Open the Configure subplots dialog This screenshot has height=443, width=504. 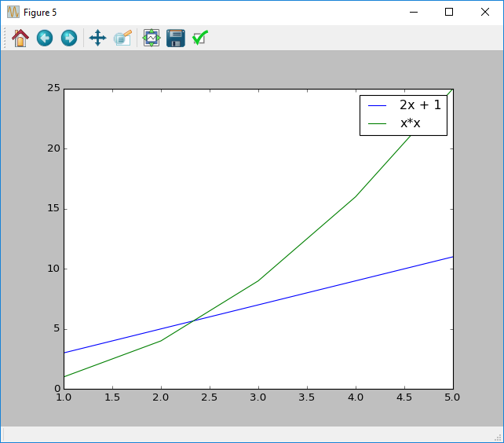tap(152, 38)
